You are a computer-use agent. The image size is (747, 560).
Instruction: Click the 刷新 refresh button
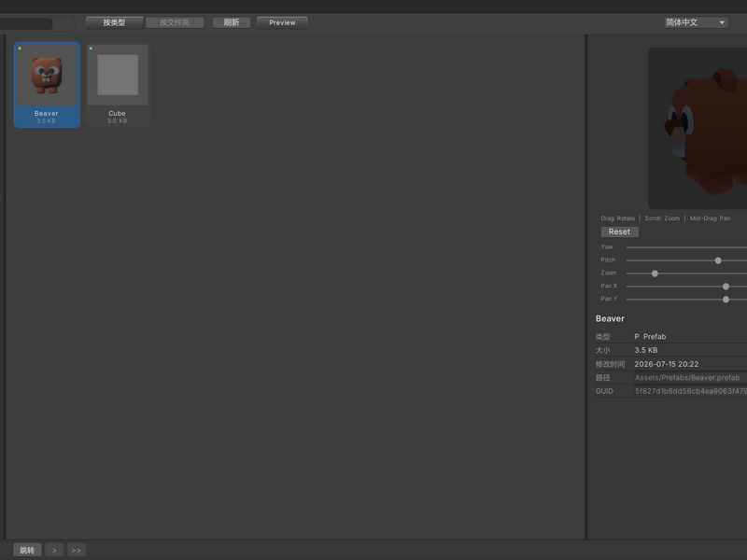pyautogui.click(x=232, y=22)
